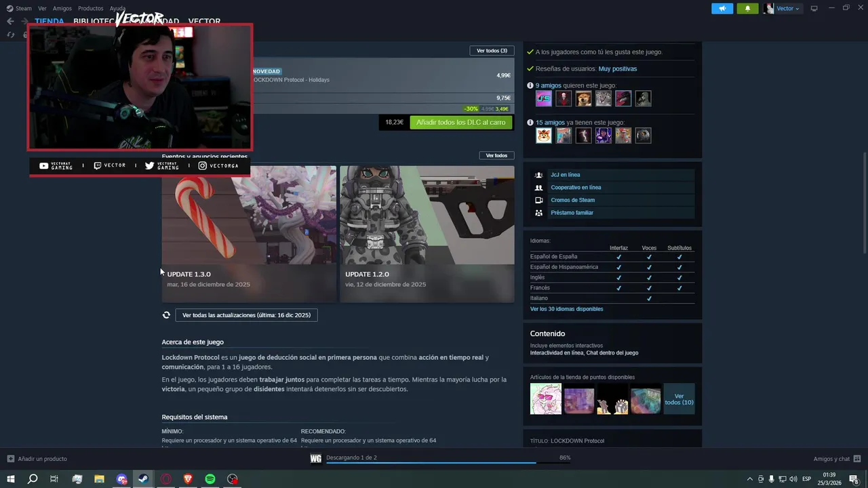Open the JS friend avatar under 9 amigos
Viewport: 868px width, 488px height.
point(544,99)
